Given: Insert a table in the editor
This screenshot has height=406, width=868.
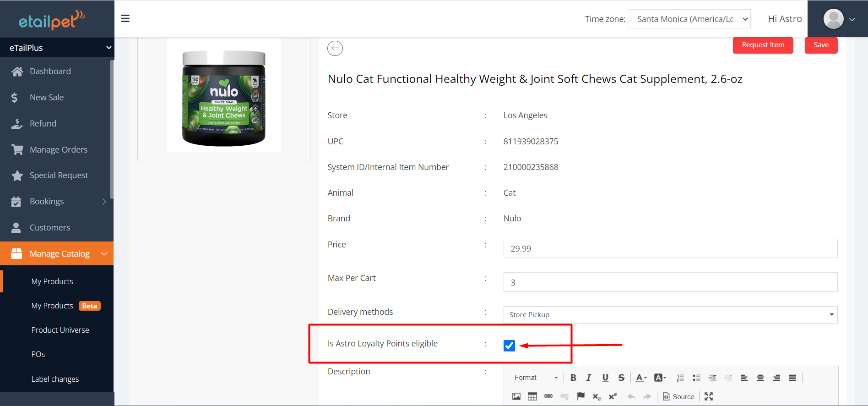Looking at the screenshot, I should (532, 396).
